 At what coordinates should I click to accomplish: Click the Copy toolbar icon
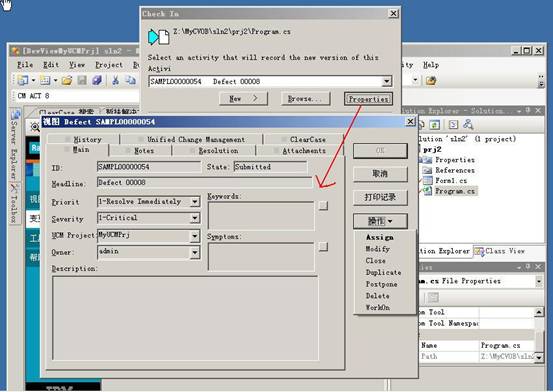[130, 80]
